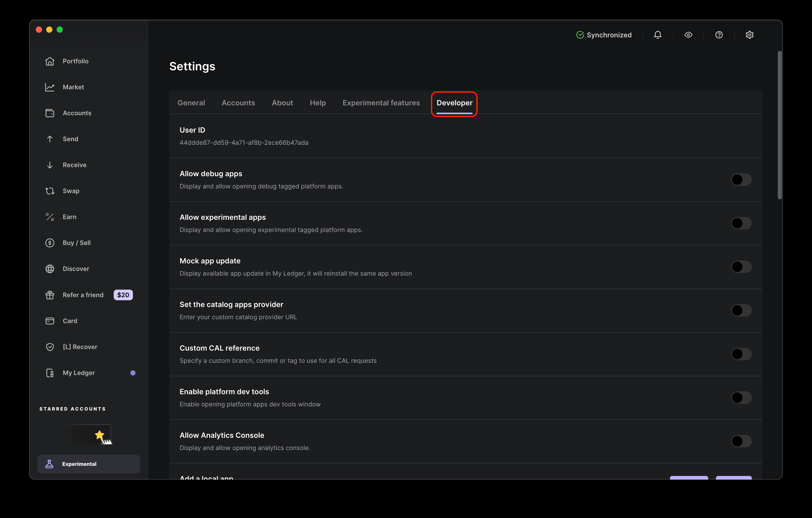Click the My Ledger purple notification dot

[133, 373]
